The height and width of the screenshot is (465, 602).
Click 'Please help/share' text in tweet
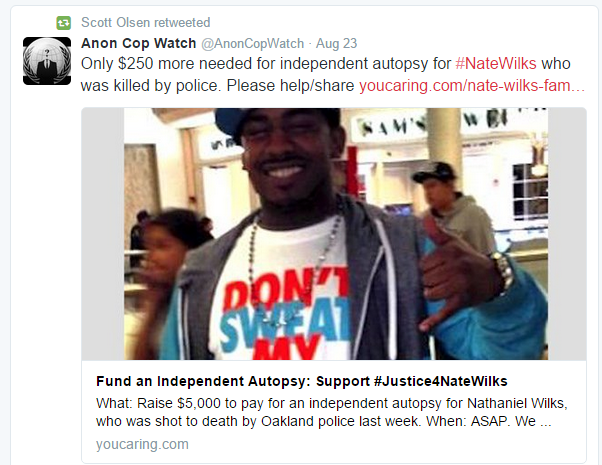point(290,86)
